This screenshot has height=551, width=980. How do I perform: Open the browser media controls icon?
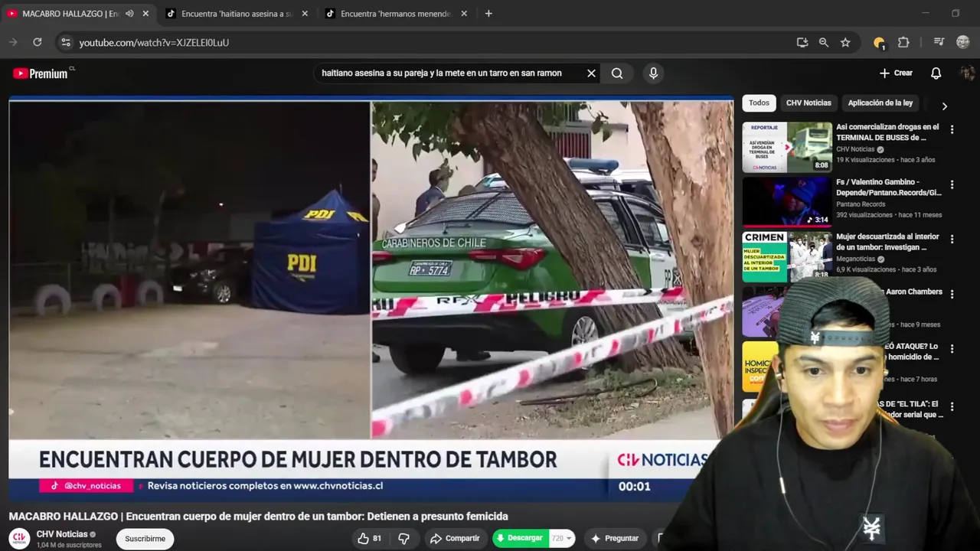click(x=939, y=43)
